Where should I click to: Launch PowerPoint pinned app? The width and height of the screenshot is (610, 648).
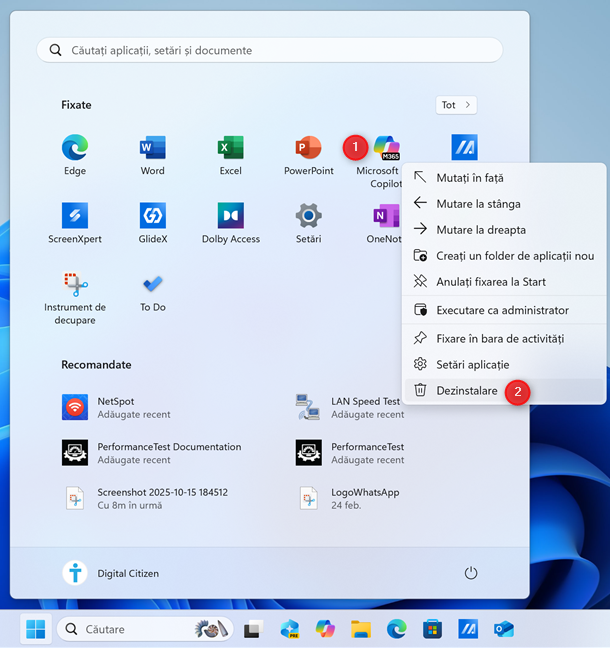coord(308,155)
